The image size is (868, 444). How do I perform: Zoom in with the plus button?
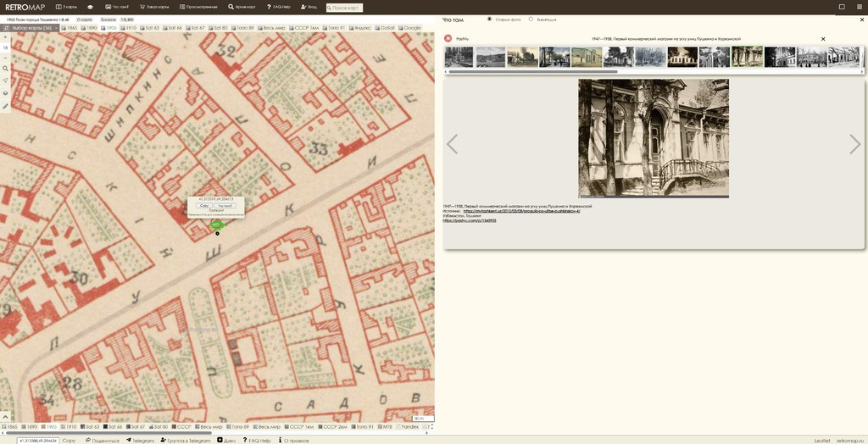tap(5, 38)
